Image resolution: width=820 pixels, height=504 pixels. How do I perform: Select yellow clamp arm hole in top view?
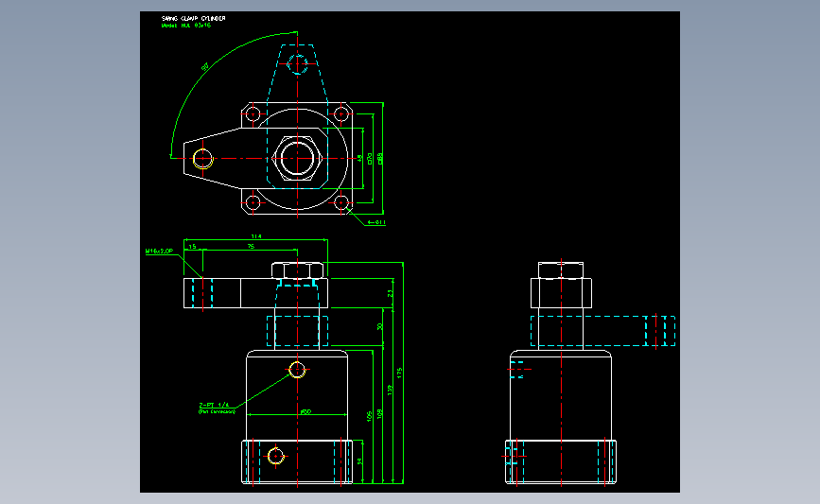click(203, 159)
